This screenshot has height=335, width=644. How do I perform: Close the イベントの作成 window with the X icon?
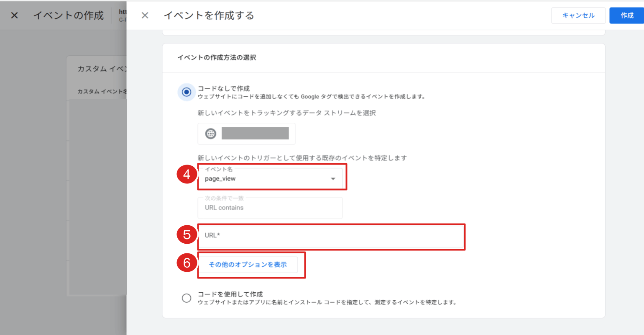click(x=14, y=15)
